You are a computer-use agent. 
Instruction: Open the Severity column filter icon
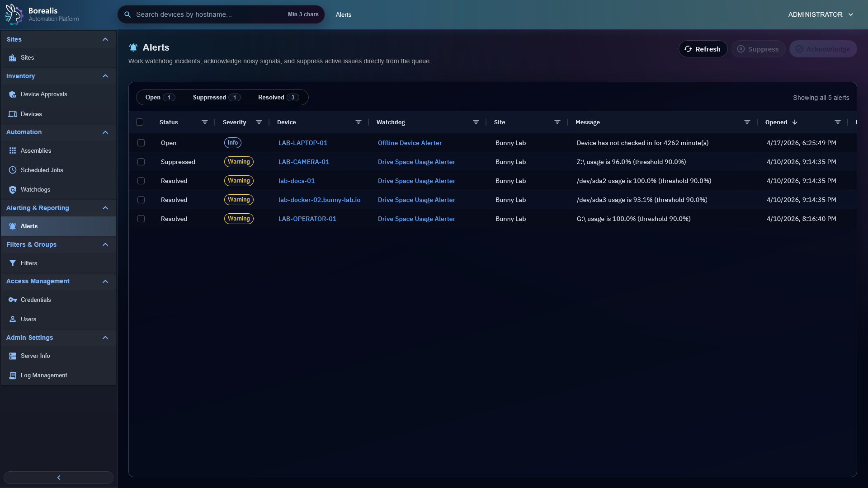coord(259,122)
